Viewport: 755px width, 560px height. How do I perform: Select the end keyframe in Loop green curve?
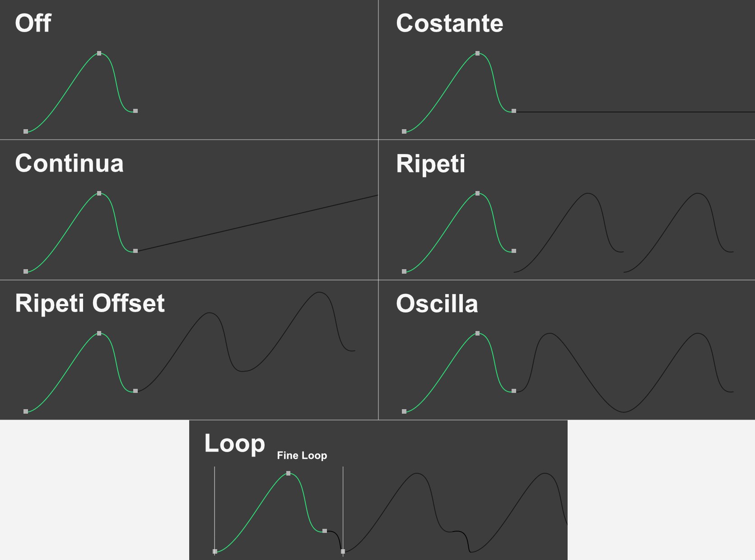pos(325,531)
